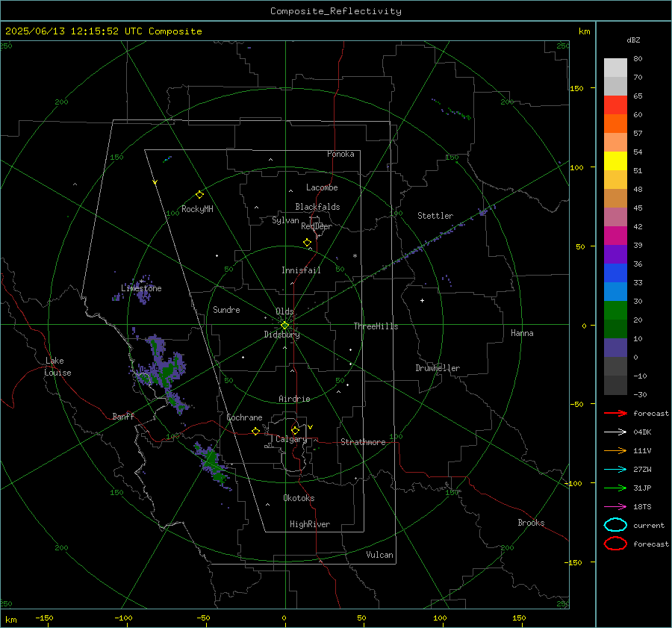Select the orange 111V arrow icon
This screenshot has width=672, height=628.
tap(615, 450)
